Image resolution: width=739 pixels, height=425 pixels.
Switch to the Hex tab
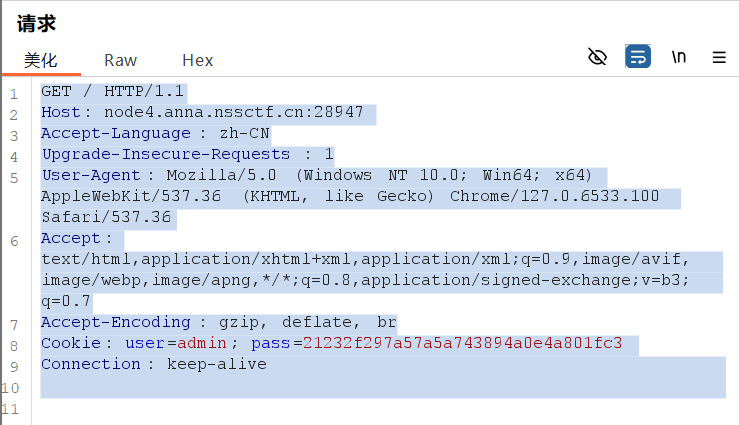tap(198, 60)
